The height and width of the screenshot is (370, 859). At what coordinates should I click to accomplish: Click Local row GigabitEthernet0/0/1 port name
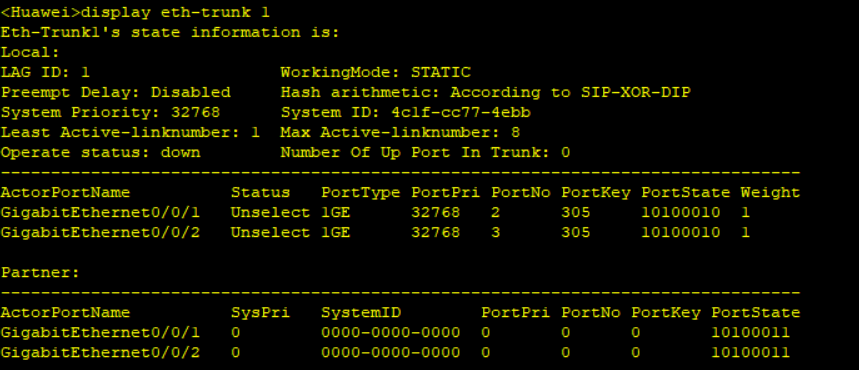[100, 213]
